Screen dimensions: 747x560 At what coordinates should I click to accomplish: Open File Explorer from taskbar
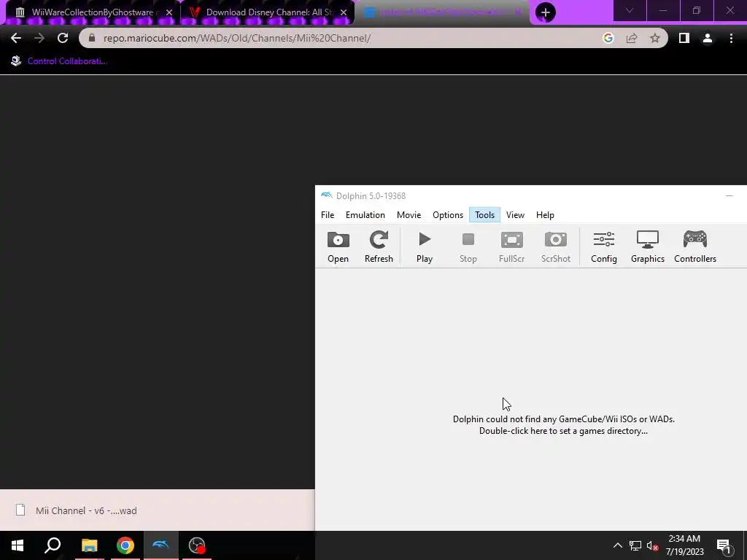(x=89, y=545)
